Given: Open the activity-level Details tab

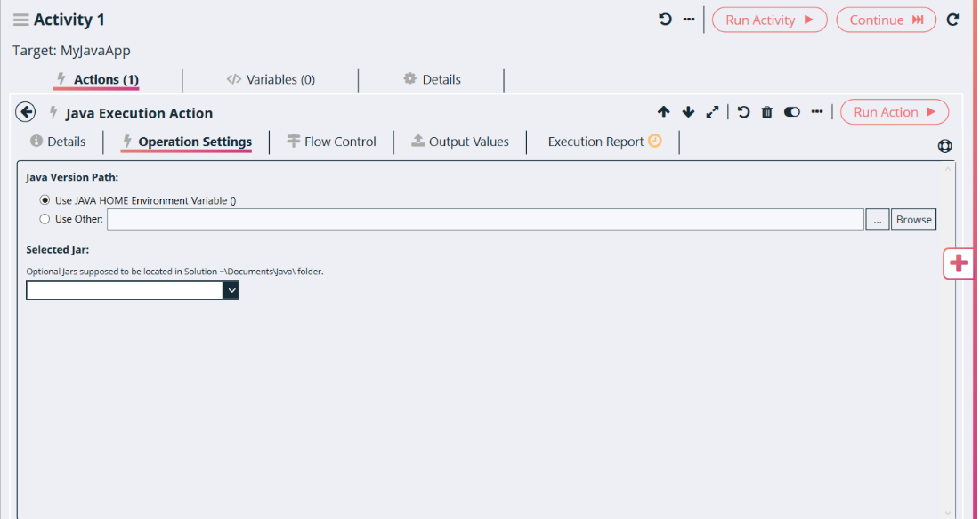Looking at the screenshot, I should coord(432,79).
